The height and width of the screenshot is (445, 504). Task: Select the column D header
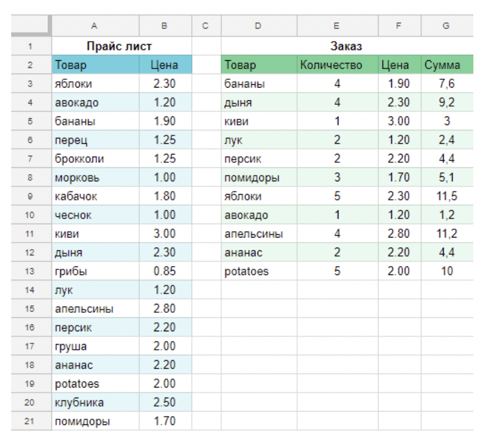[259, 26]
